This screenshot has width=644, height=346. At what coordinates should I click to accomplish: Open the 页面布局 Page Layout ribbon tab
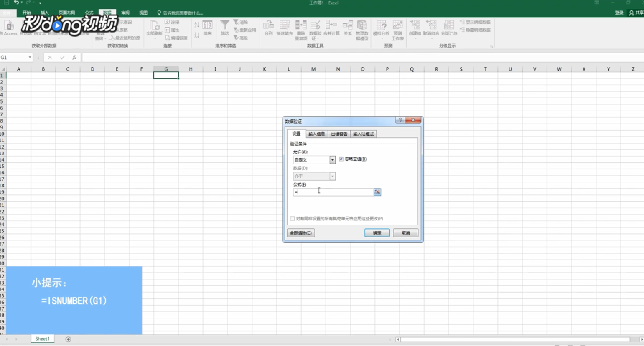[67, 13]
